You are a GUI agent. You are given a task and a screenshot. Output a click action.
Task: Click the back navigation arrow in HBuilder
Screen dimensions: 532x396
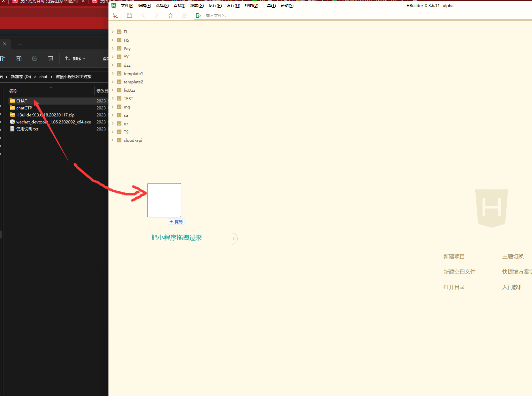click(143, 15)
